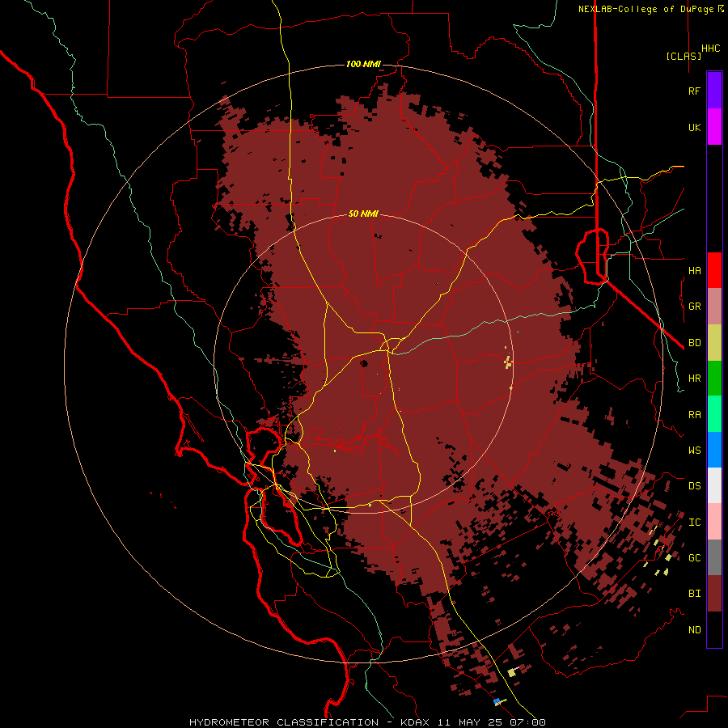Click the "HYDROMETEOR CLASSIFICATION" title text
The image size is (728, 728).
pos(284,722)
